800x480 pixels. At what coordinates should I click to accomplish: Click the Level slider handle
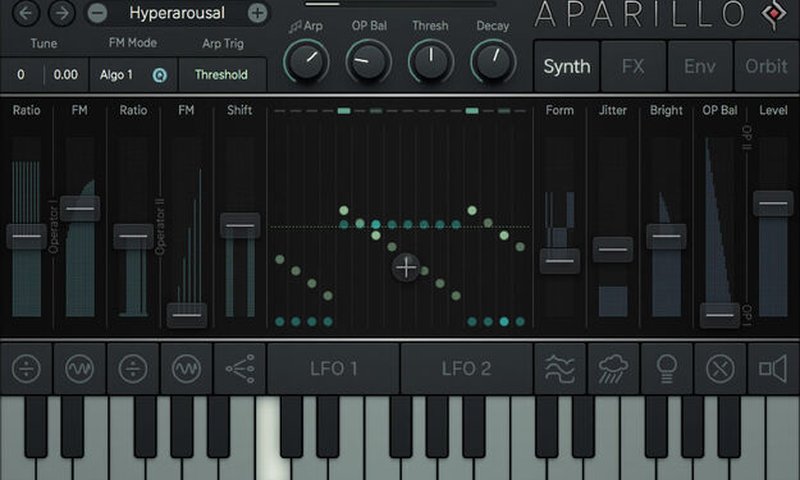pos(773,203)
